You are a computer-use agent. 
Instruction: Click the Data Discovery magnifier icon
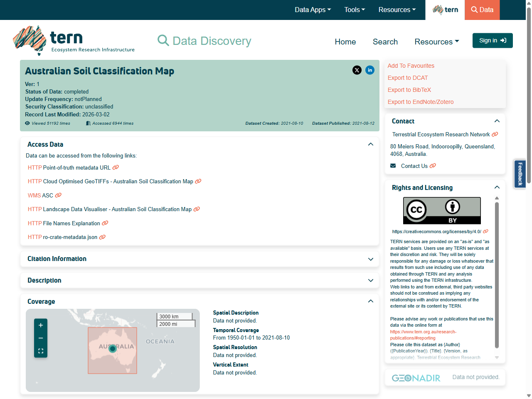(x=163, y=40)
